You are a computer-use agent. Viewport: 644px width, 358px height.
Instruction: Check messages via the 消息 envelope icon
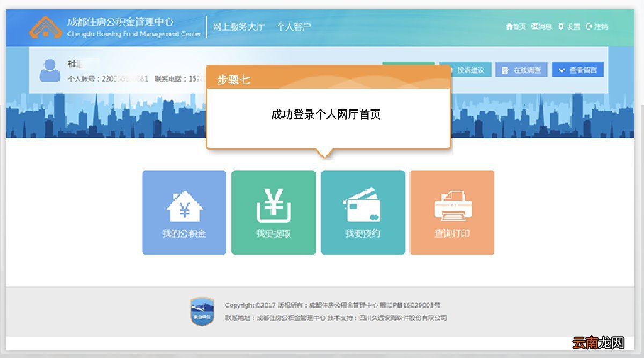(x=535, y=25)
